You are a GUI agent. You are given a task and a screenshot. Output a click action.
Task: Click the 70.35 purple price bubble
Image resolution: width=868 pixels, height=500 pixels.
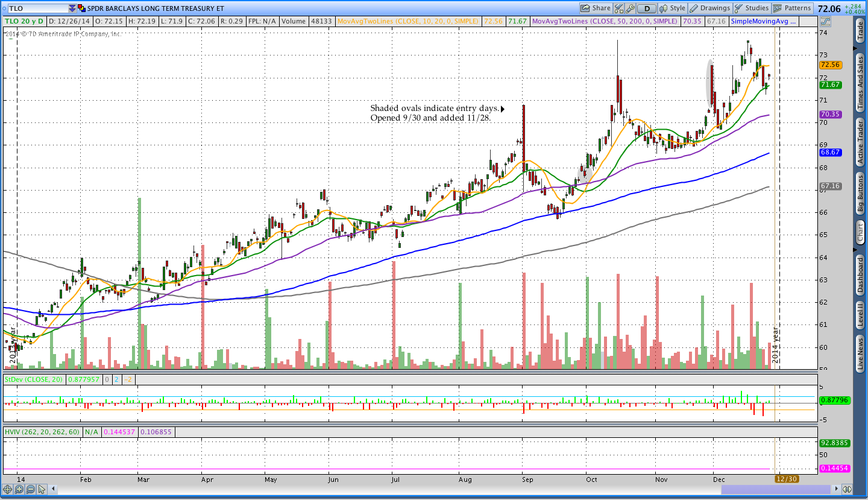tap(830, 114)
